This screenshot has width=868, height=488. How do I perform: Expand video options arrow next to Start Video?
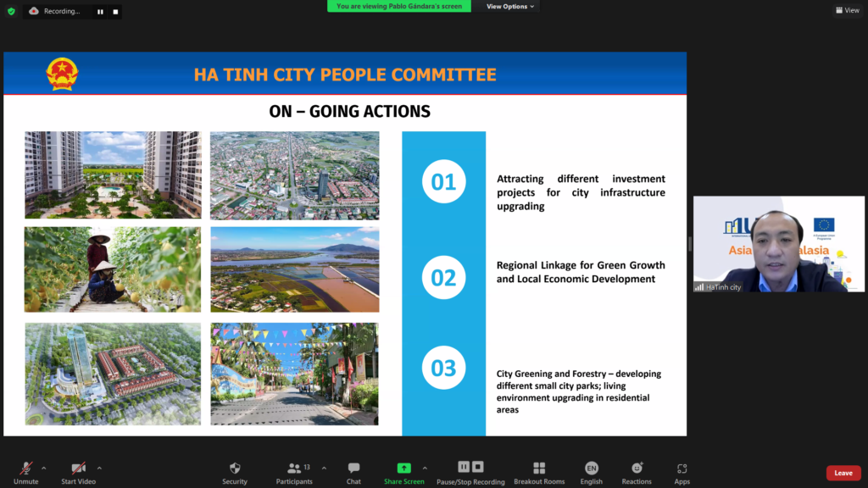pyautogui.click(x=99, y=468)
